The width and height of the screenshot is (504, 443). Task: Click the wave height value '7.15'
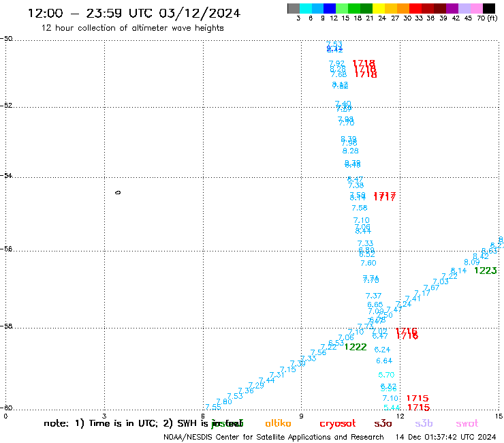tap(287, 369)
